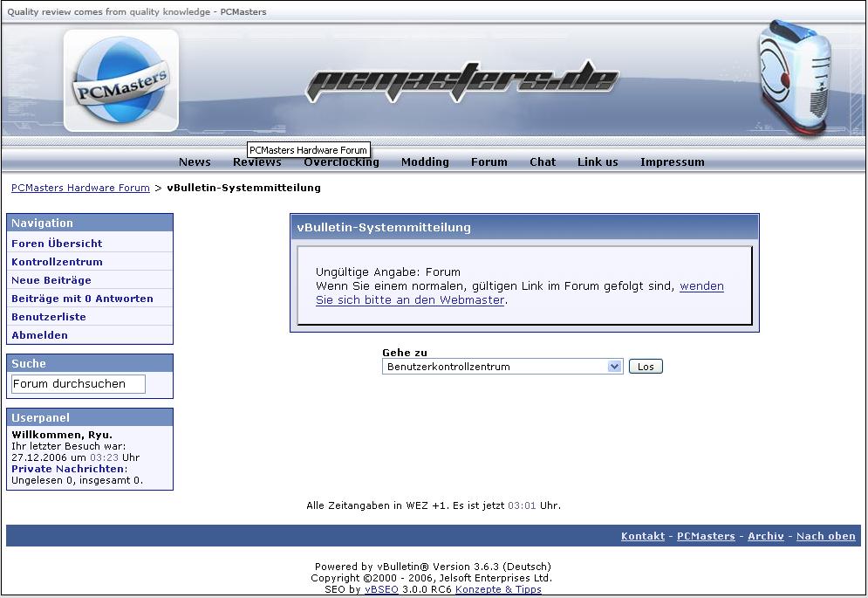868x598 pixels.
Task: Open the Benutzerliste link
Action: [x=49, y=316]
